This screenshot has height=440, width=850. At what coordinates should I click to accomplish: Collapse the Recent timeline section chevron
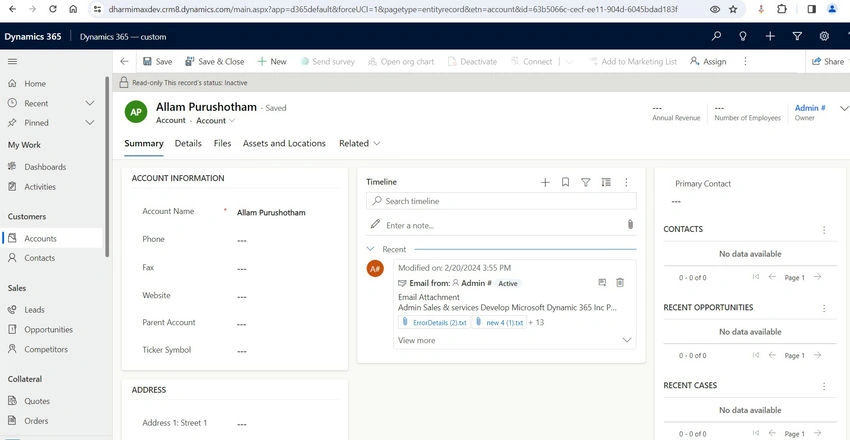[x=371, y=249]
